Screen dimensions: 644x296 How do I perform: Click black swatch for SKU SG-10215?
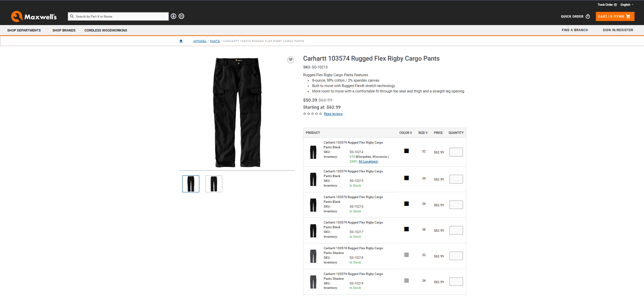coord(406,178)
